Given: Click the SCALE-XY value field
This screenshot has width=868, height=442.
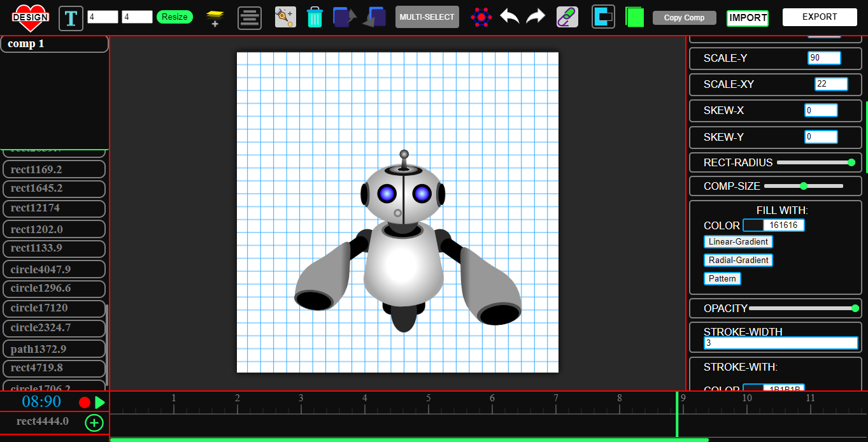Looking at the screenshot, I should tap(831, 84).
